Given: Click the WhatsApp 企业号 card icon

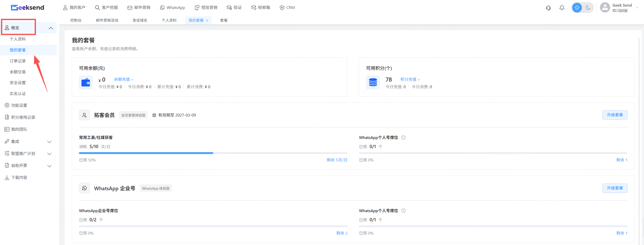Looking at the screenshot, I should (84, 188).
